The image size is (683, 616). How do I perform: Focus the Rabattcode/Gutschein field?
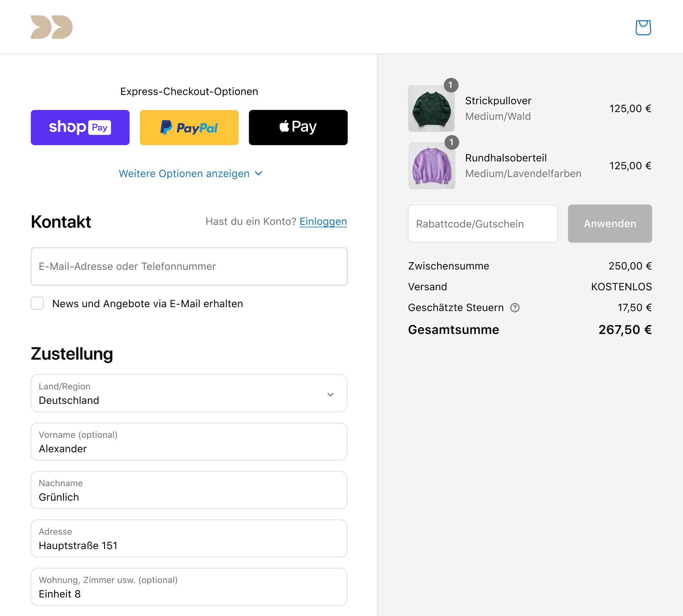[482, 224]
